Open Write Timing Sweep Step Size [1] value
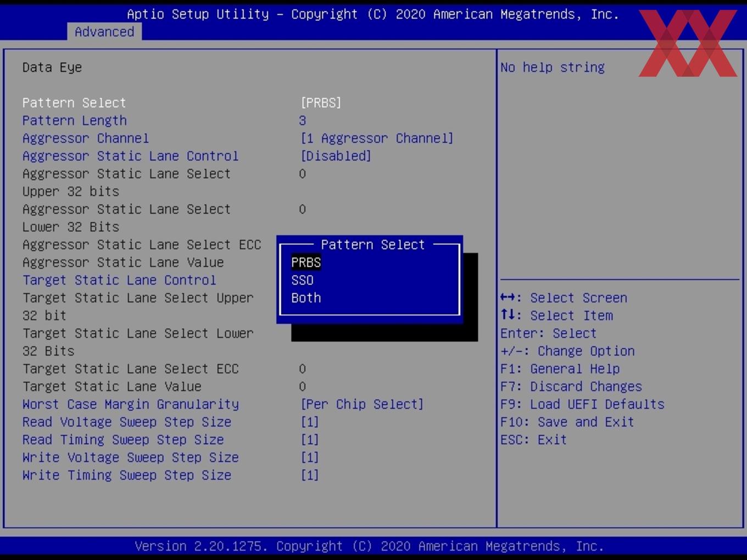This screenshot has width=747, height=560. (310, 475)
